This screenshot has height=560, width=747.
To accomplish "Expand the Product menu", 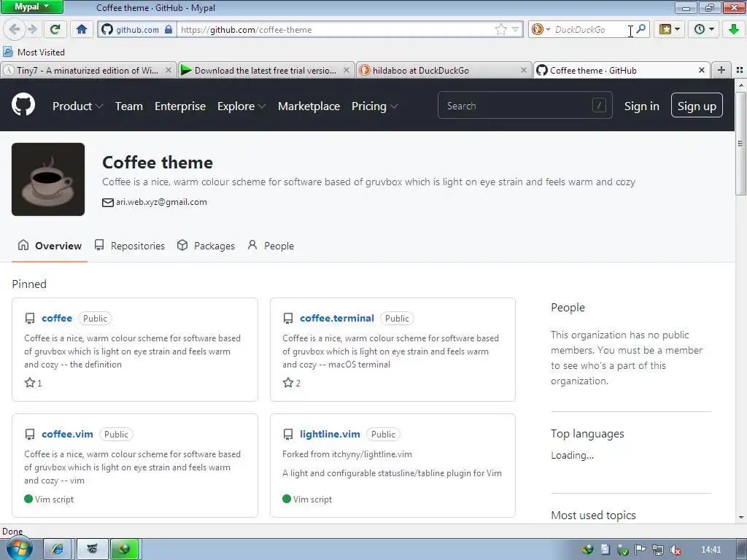I will tap(77, 106).
